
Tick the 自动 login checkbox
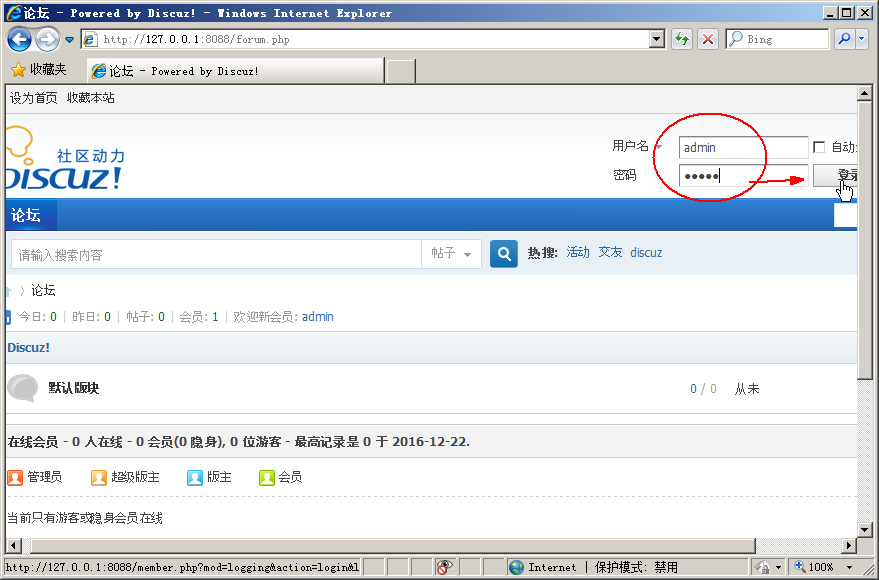(819, 147)
